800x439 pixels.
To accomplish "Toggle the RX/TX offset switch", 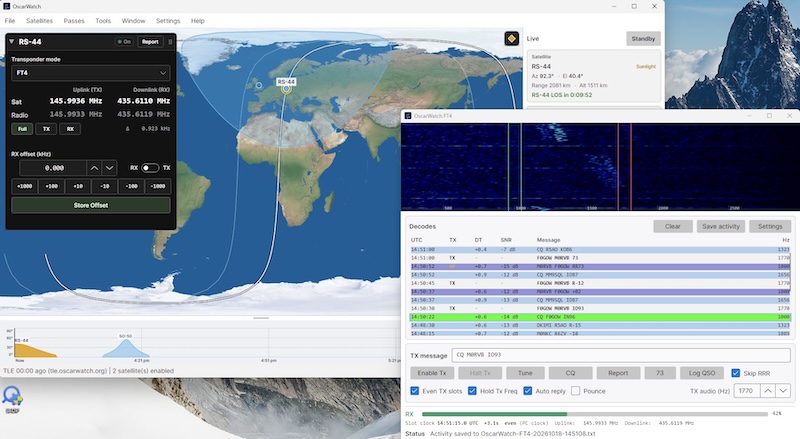I will (149, 168).
